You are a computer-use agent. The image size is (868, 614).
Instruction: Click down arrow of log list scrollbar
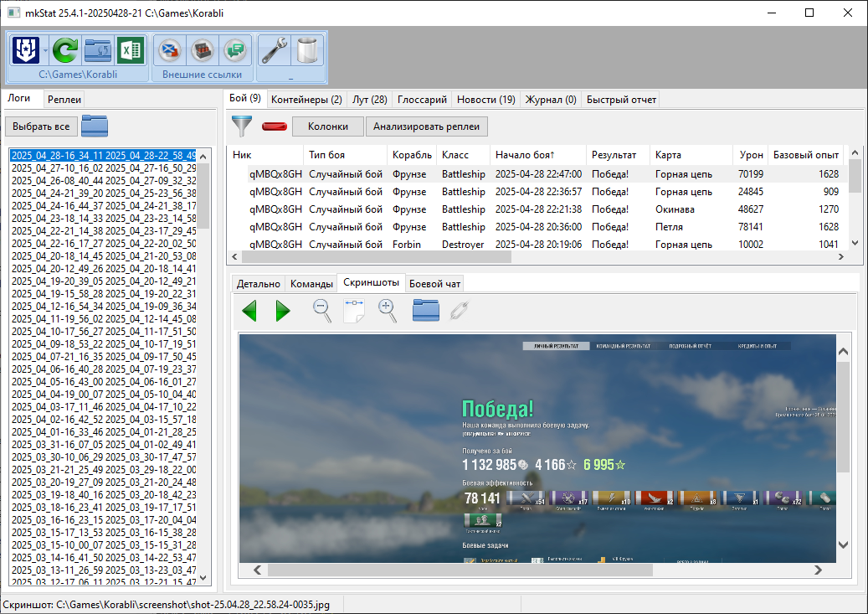(203, 578)
